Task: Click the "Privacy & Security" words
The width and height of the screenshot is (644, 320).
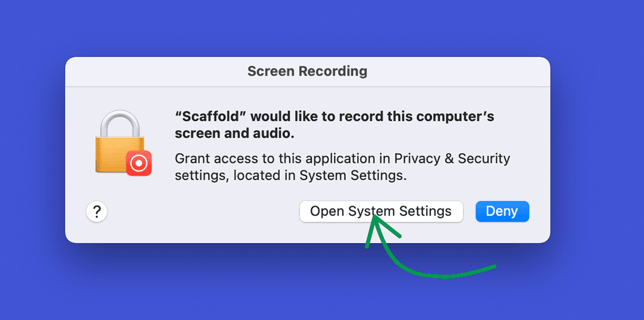Action: pos(452,159)
